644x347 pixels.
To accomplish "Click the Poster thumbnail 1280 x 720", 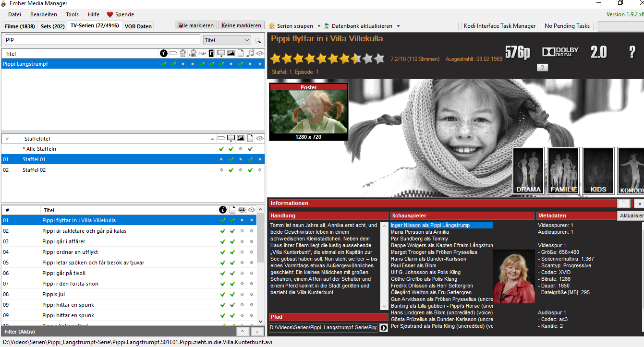I will pos(308,113).
